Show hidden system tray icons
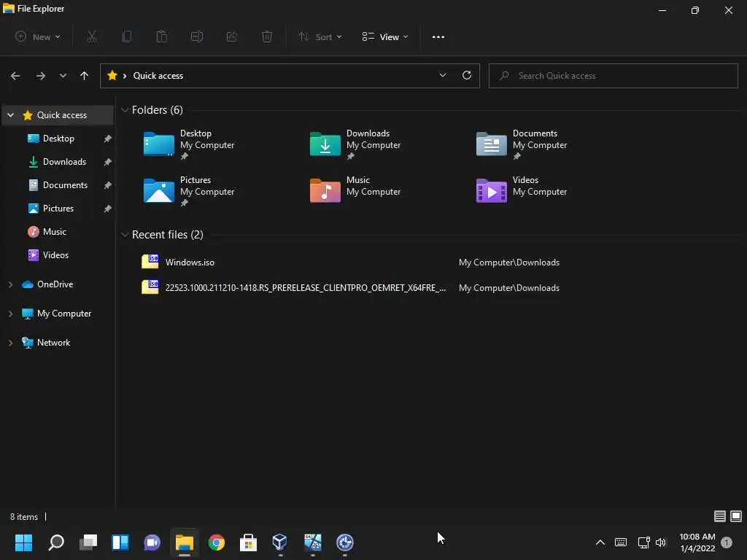Viewport: 747px width, 560px height. (600, 542)
